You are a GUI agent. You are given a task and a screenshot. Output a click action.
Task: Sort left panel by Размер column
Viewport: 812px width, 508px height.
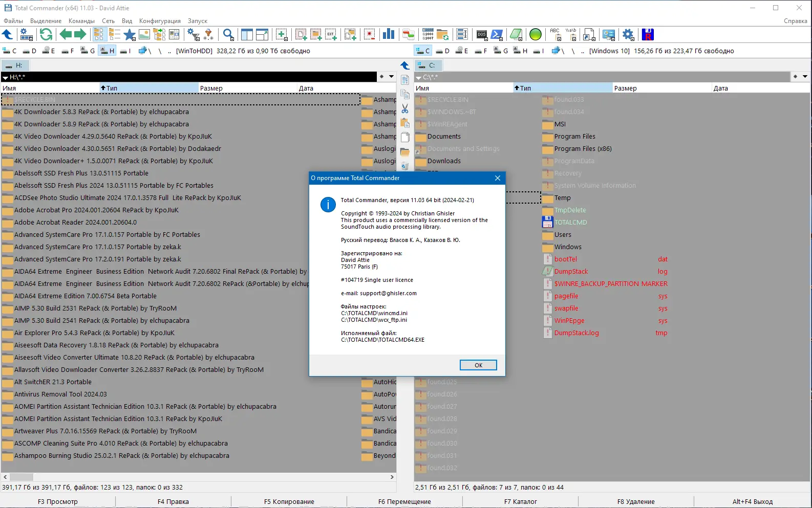point(247,88)
